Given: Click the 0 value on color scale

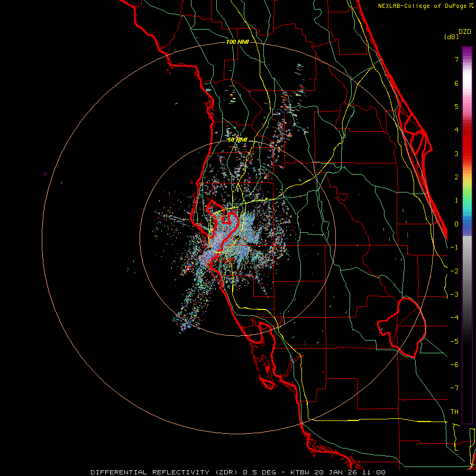Looking at the screenshot, I should (x=456, y=224).
